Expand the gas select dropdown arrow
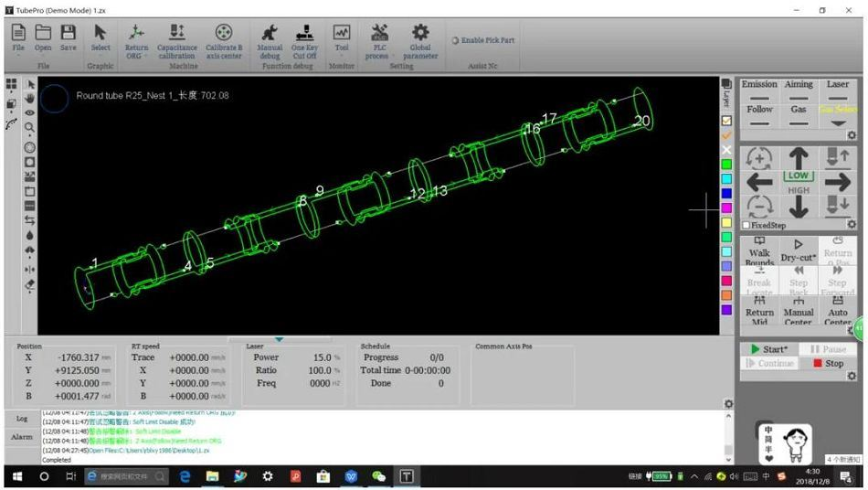This screenshot has height=490, width=868. (838, 122)
